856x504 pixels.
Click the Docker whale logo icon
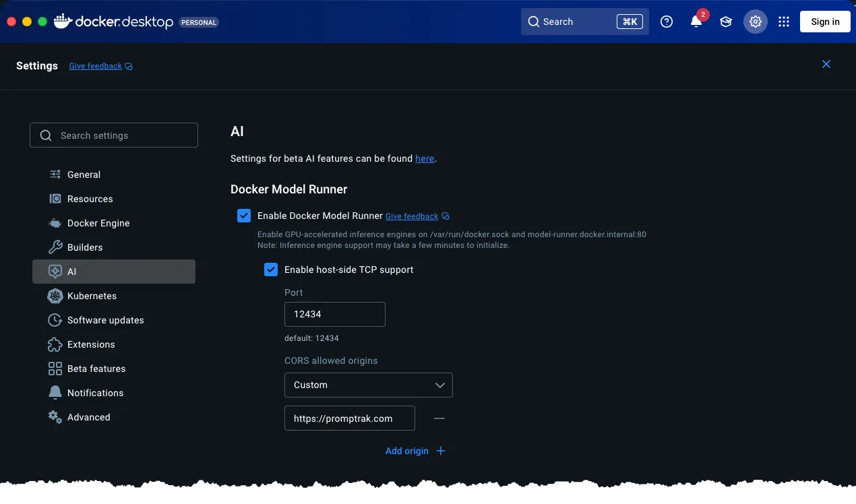pyautogui.click(x=63, y=22)
